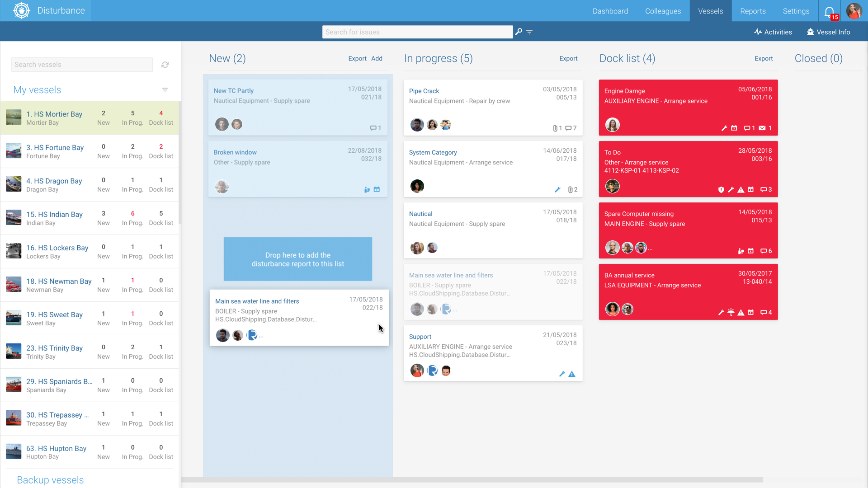This screenshot has width=868, height=488.
Task: Open My vessels filter menu
Action: click(165, 90)
